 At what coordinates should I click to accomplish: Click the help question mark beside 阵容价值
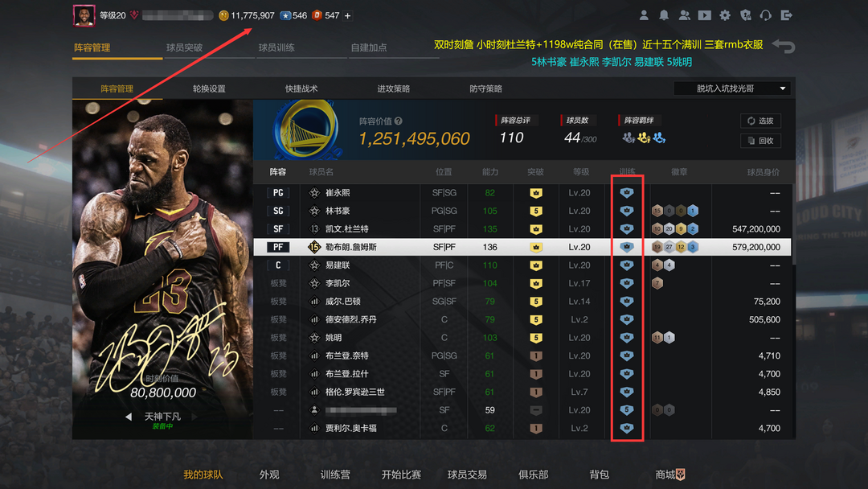[x=398, y=121]
